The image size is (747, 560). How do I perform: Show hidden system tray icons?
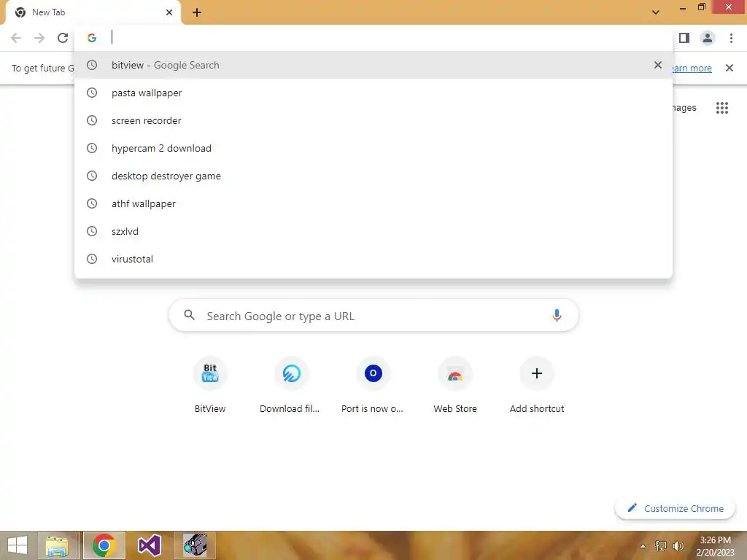pyautogui.click(x=643, y=546)
